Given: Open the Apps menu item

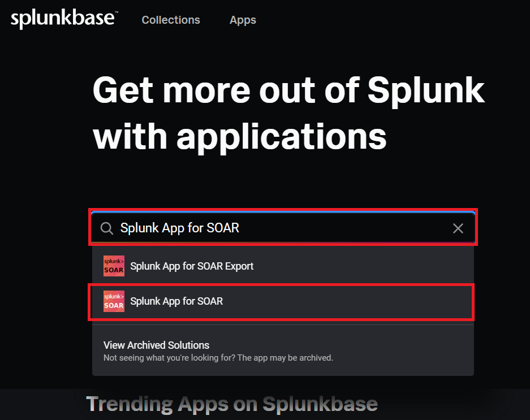Looking at the screenshot, I should click(243, 20).
